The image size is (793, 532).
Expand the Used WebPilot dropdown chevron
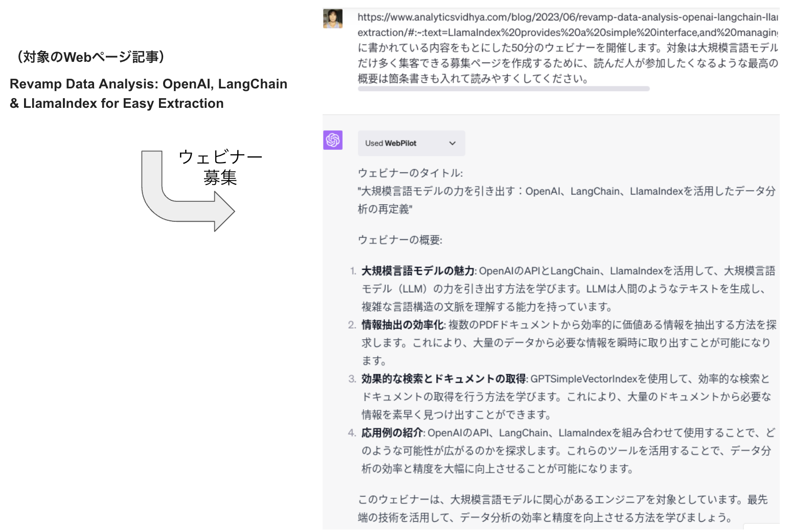(452, 143)
